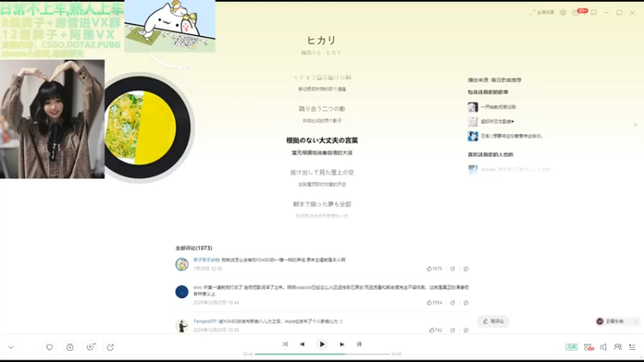Open the song title ヒカリ header
644x362 pixels.
coord(321,40)
